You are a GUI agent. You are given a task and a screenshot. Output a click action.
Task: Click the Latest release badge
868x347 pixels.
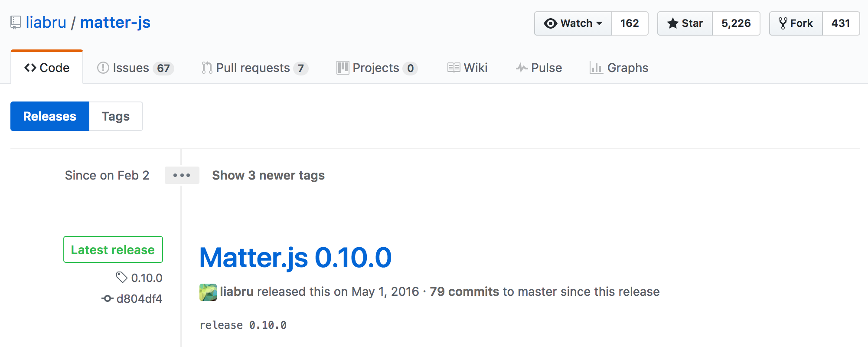[113, 249]
